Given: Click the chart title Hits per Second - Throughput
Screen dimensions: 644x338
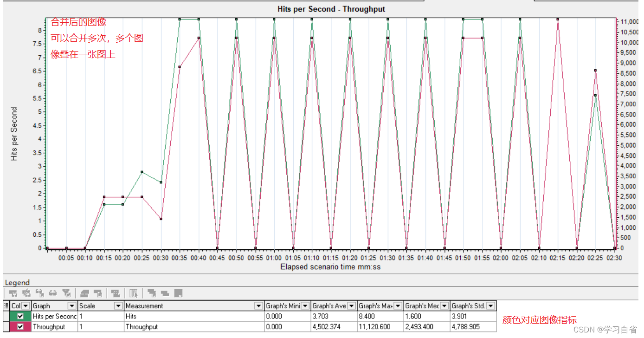Looking at the screenshot, I should [x=331, y=9].
